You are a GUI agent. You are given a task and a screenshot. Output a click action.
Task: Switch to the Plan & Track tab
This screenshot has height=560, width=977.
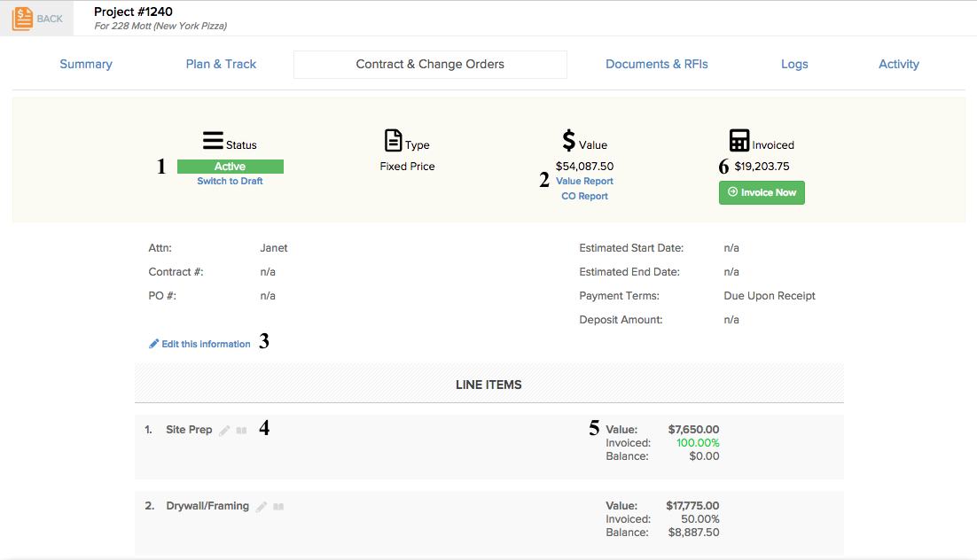(221, 64)
